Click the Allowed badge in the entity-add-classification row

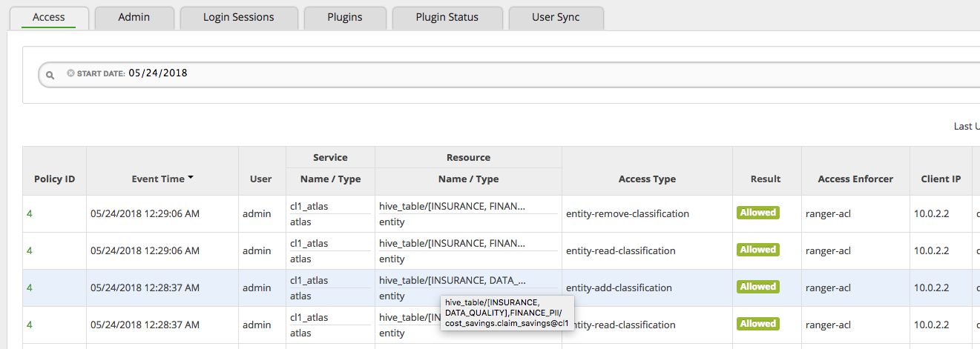(x=757, y=287)
